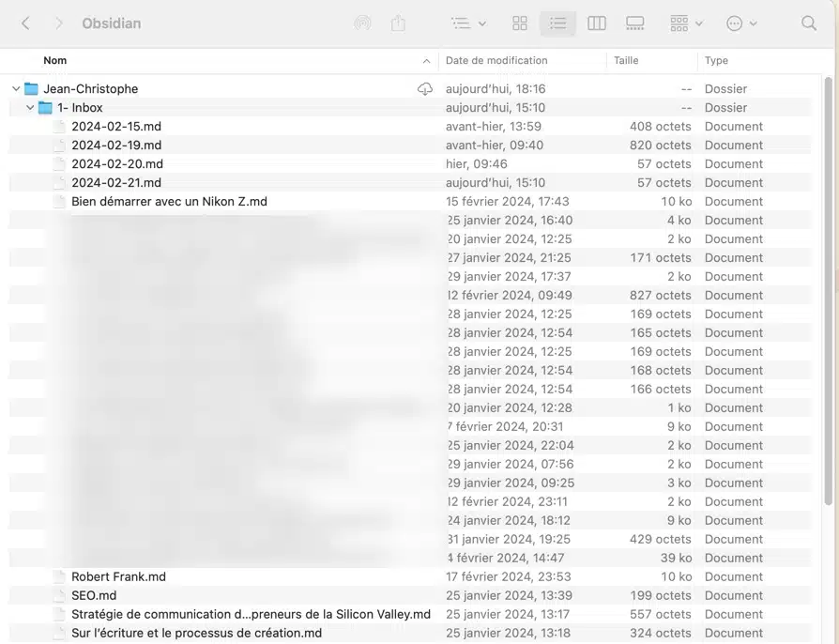Go forward with the right chevron button

(59, 23)
